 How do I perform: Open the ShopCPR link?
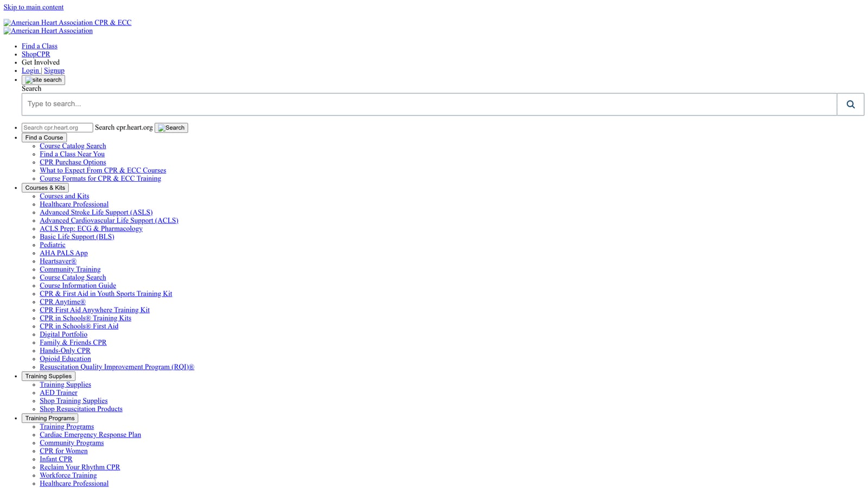coord(36,54)
